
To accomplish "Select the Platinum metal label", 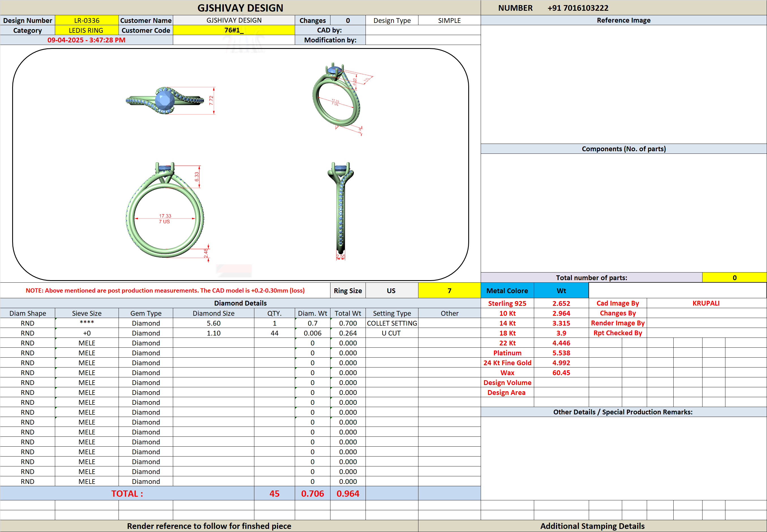I will [507, 353].
